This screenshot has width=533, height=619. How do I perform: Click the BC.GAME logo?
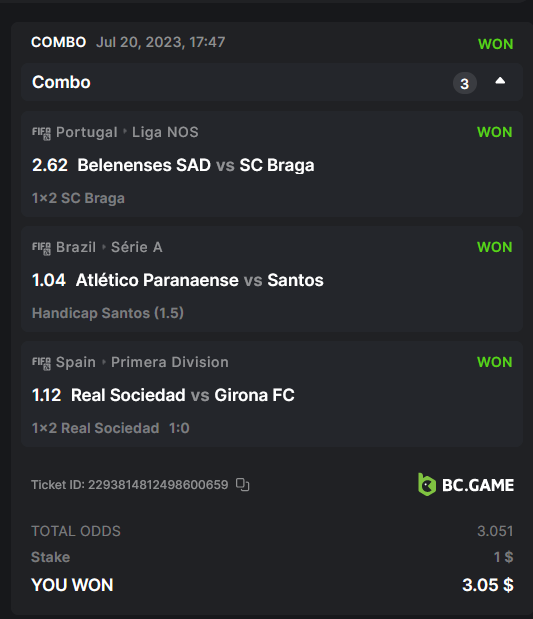pos(466,484)
